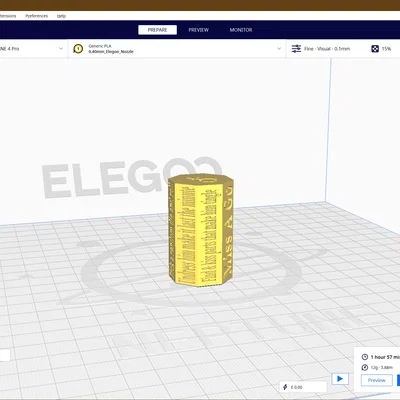Click the £ 0.00 cost value
This screenshot has width=400, height=400.
point(296,387)
